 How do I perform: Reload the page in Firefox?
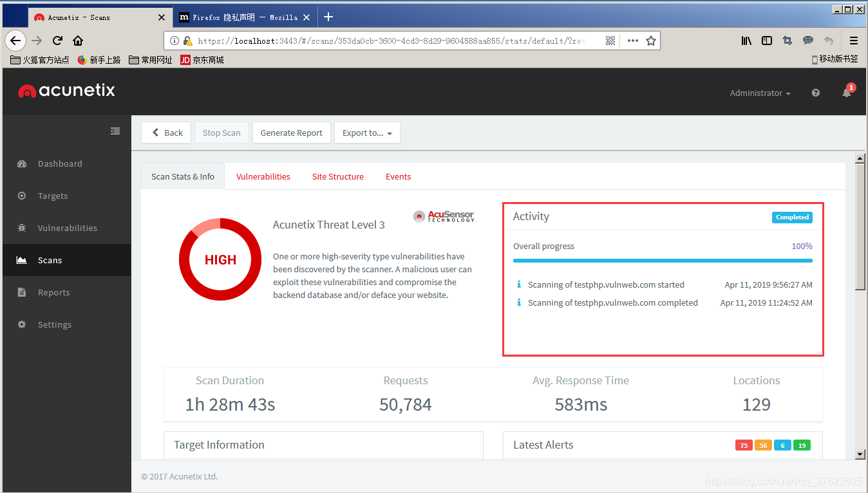(x=57, y=41)
